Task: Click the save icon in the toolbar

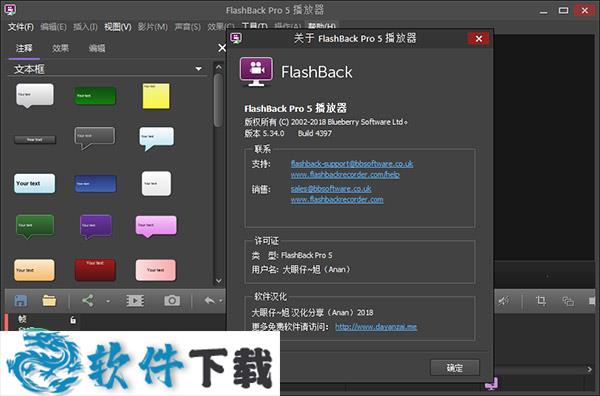Action: [x=21, y=301]
